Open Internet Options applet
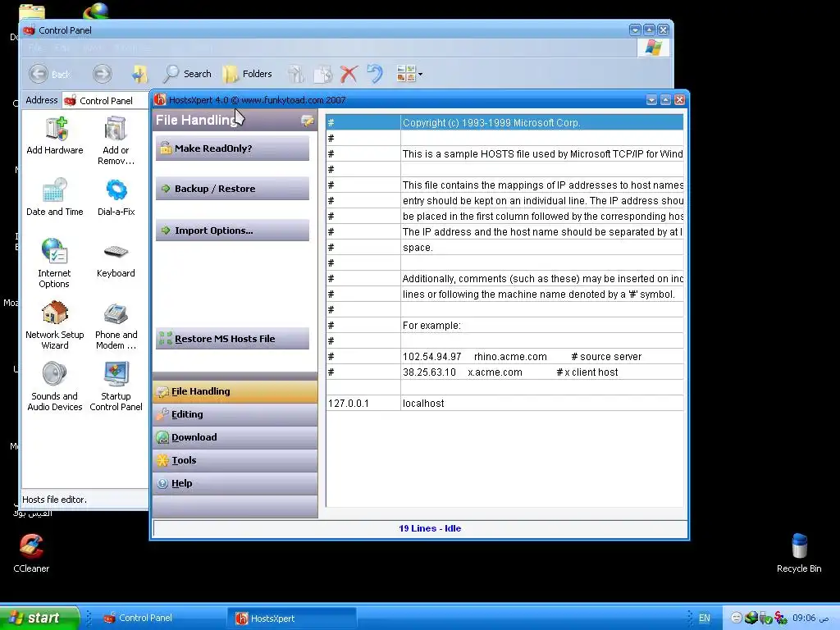 [x=54, y=263]
